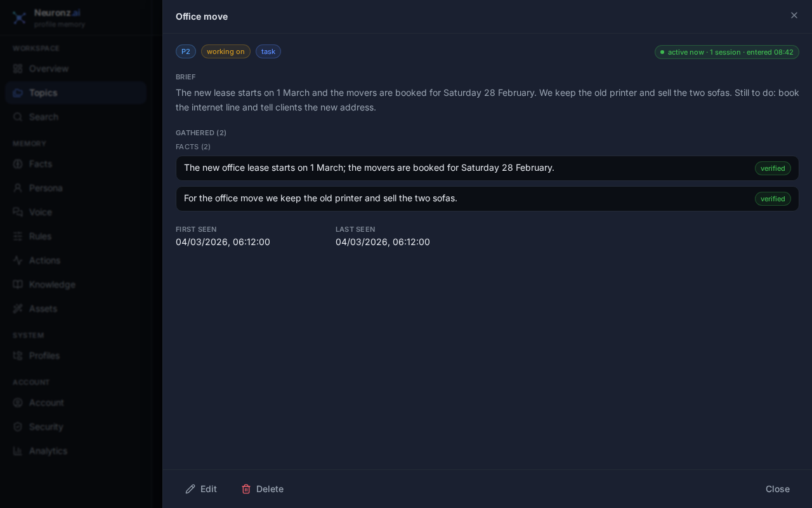Select the fact about lease starting 1 March
The height and width of the screenshot is (508, 812).
coord(487,168)
